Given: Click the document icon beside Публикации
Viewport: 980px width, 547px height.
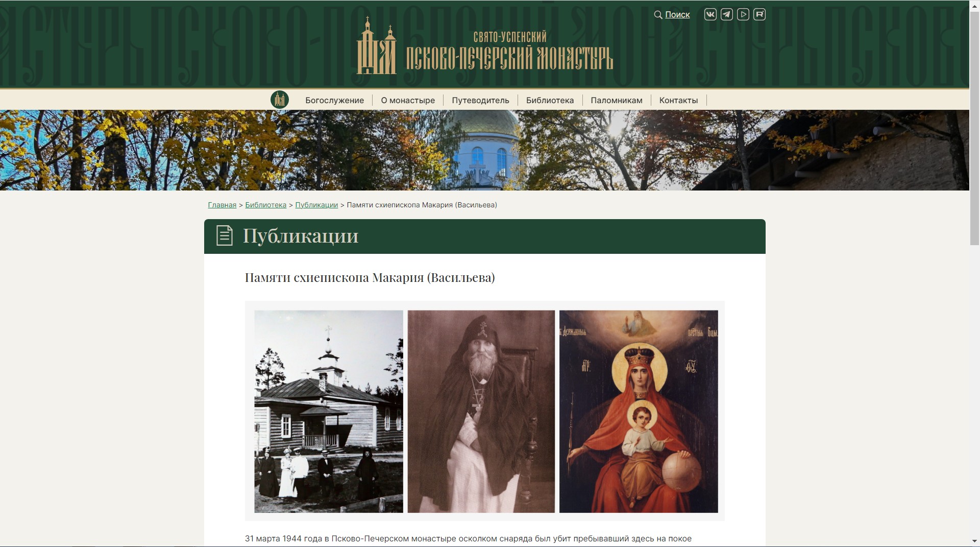Looking at the screenshot, I should [x=225, y=235].
